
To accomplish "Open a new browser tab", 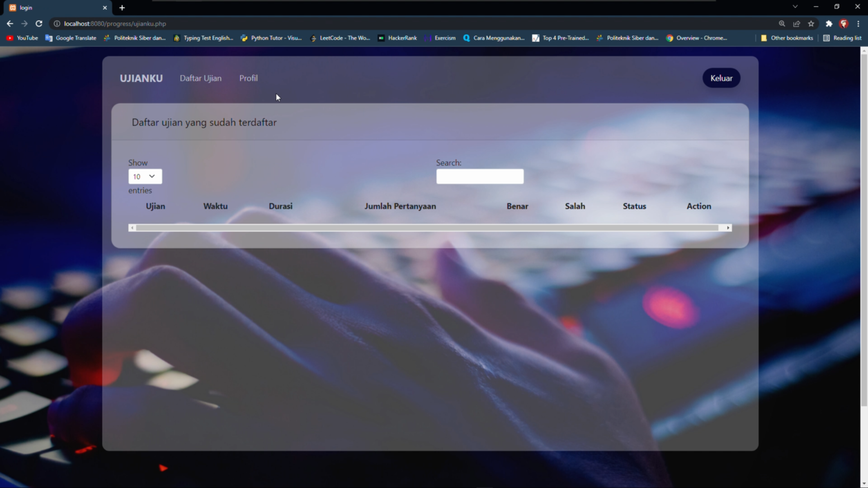I will 122,8.
